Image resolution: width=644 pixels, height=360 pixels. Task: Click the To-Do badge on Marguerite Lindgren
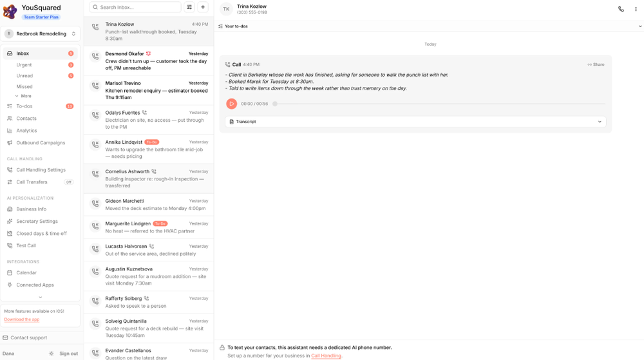(x=160, y=223)
